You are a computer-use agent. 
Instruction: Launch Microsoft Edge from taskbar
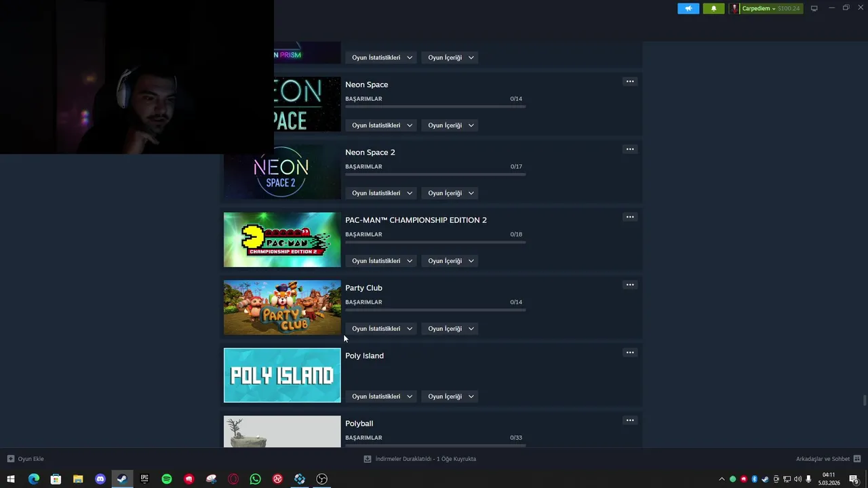coord(33,479)
